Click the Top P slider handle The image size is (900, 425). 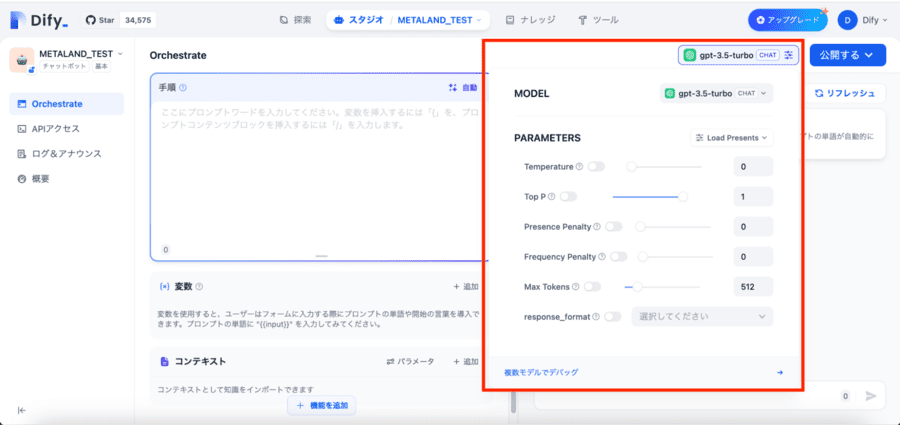tap(683, 197)
